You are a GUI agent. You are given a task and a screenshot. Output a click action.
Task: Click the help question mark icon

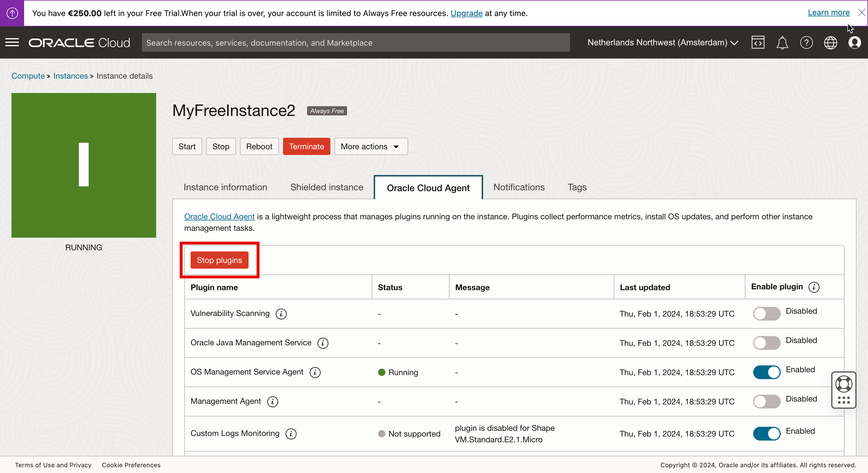pyautogui.click(x=806, y=43)
